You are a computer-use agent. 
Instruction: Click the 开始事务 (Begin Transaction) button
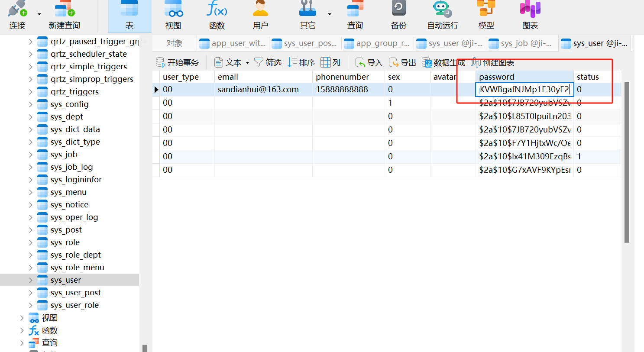[x=178, y=63]
